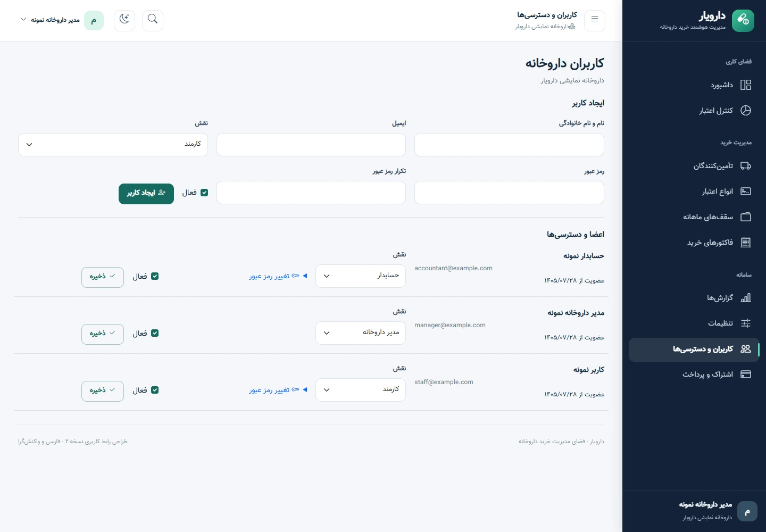Click the sidebar footer avatar icon

point(747,511)
